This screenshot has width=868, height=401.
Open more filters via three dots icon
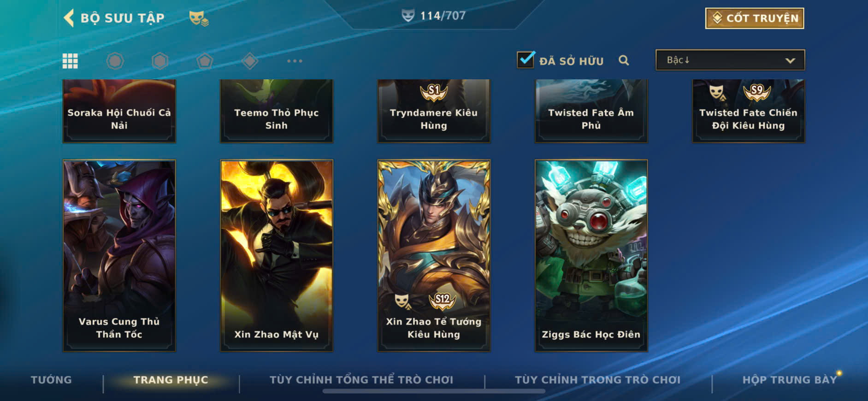[x=295, y=61]
